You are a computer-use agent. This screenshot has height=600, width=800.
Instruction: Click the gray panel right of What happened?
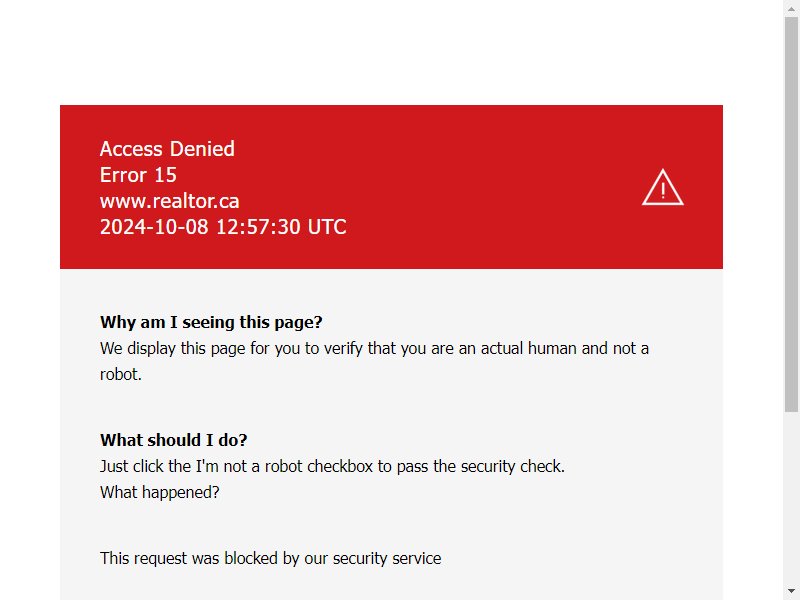[x=459, y=492]
